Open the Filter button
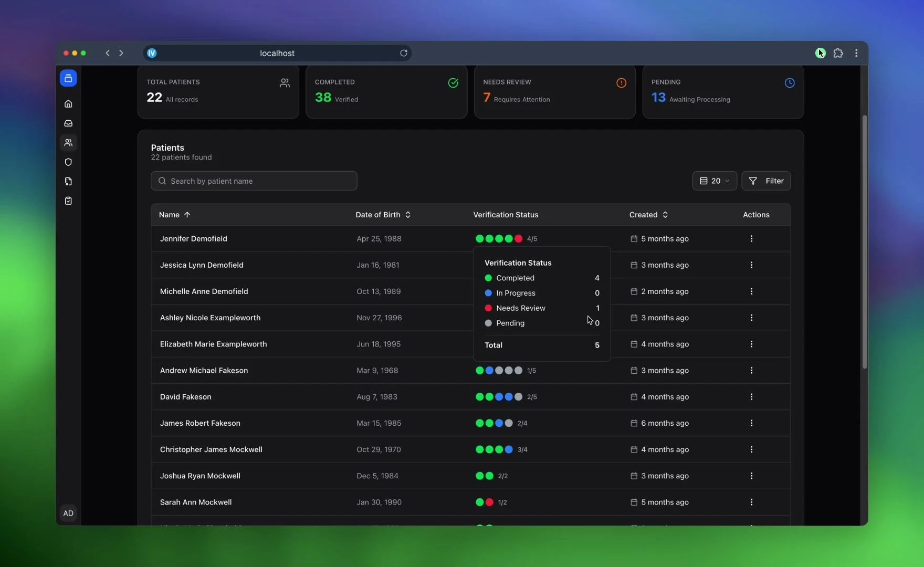 [765, 181]
